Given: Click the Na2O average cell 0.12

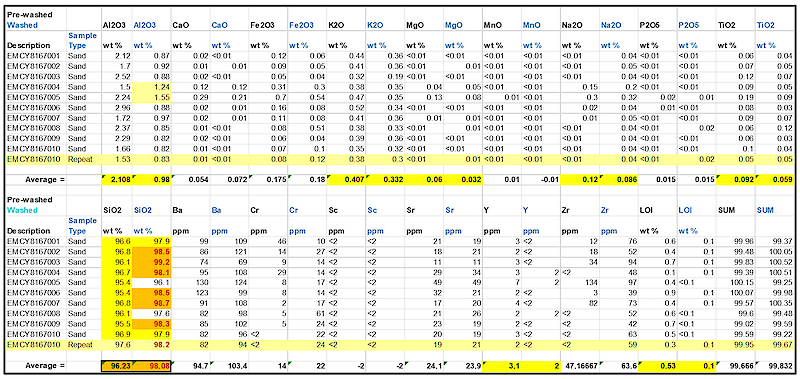Looking at the screenshot, I should pos(579,179).
